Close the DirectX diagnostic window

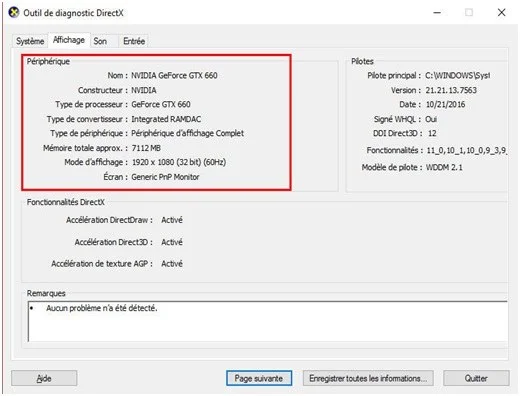click(501, 13)
